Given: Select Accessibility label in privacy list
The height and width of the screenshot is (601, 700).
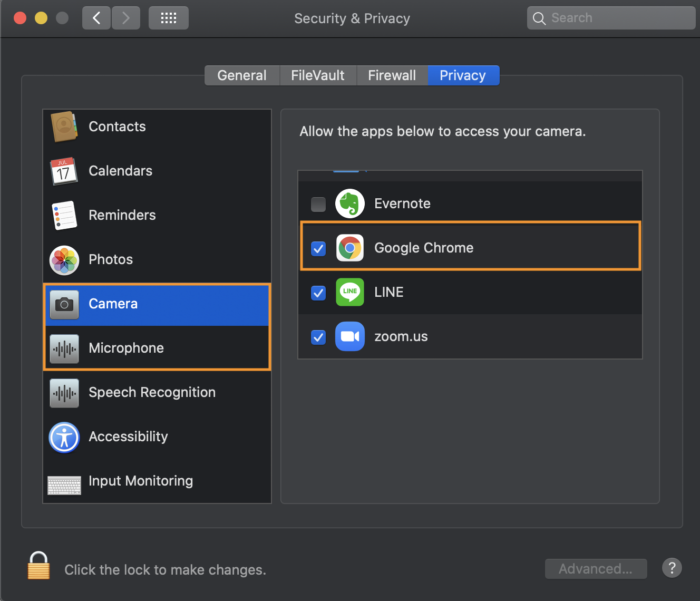Looking at the screenshot, I should (x=128, y=437).
